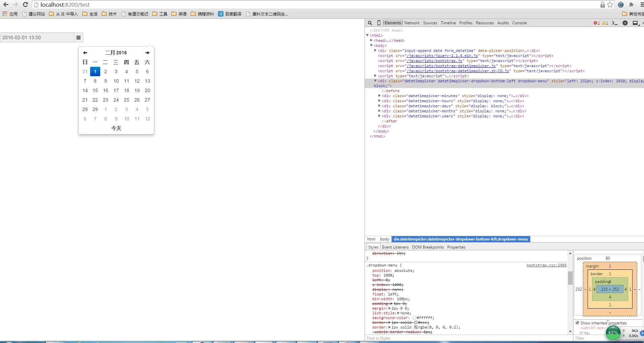Click the #ffffff background-color swatch
The width and height of the screenshot is (644, 343).
pos(414,318)
